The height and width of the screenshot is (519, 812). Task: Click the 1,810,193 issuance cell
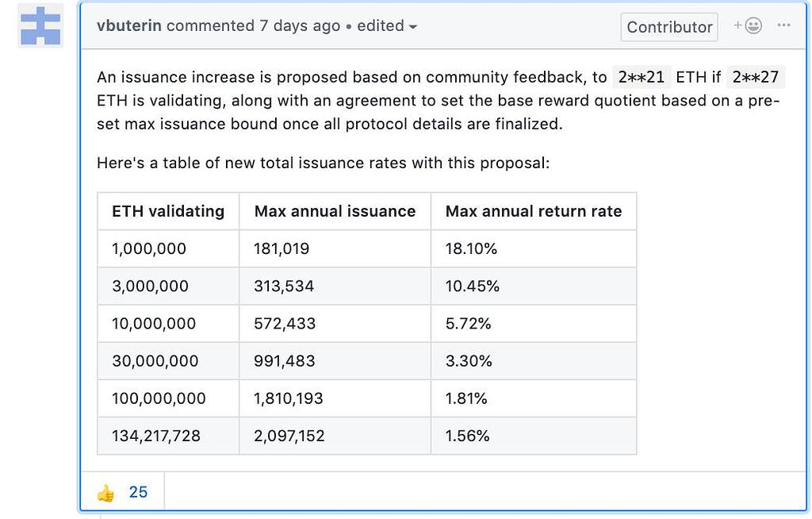tap(289, 398)
